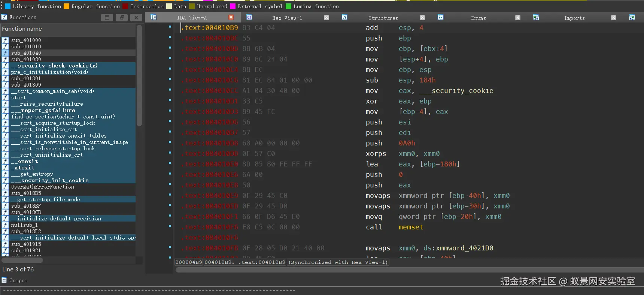Close the Hex View-1 tab

click(x=326, y=18)
